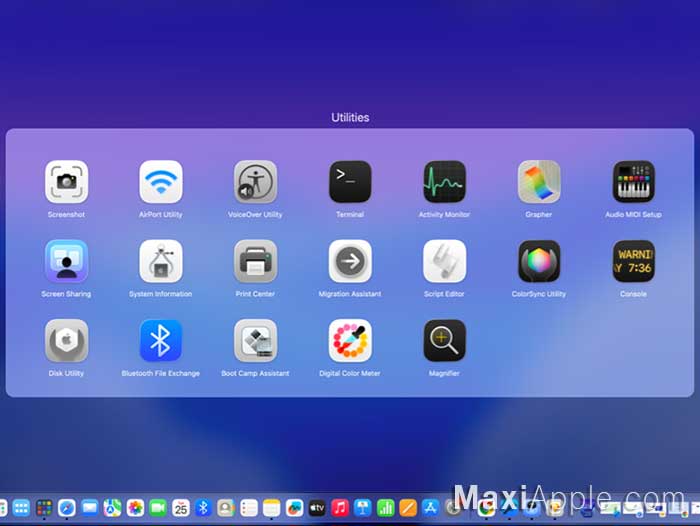Open Music from the Dock
The height and width of the screenshot is (526, 700).
point(340,508)
